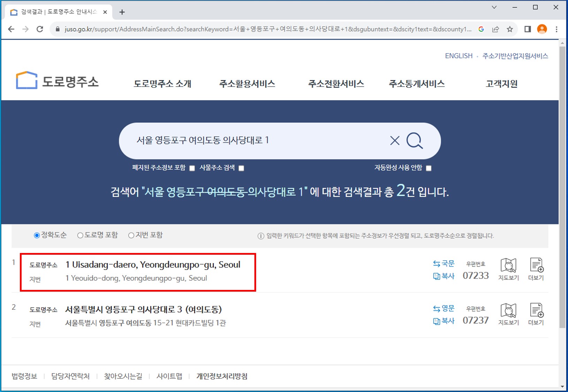Go back in browser
Screen dimensions: 568x392
tap(11, 29)
